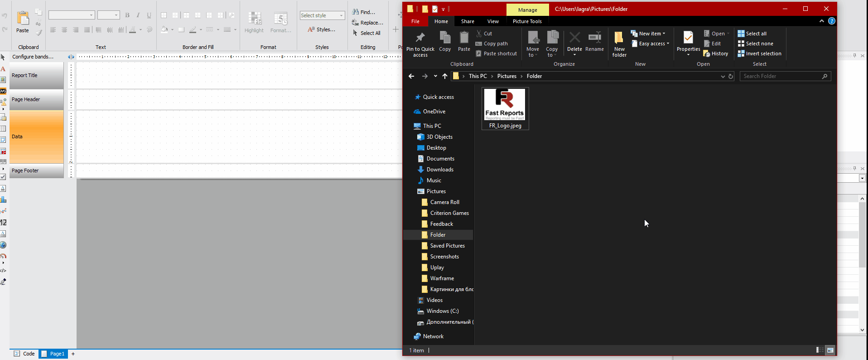
Task: Go up one folder level
Action: [445, 76]
